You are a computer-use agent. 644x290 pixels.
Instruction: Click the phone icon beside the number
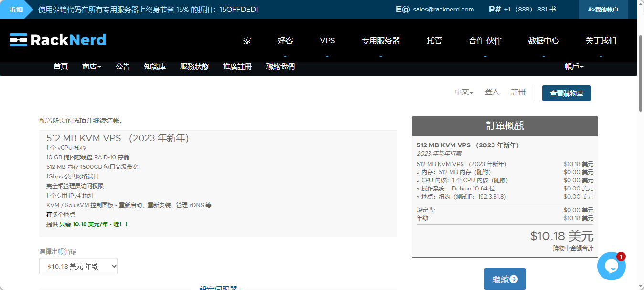pos(494,9)
